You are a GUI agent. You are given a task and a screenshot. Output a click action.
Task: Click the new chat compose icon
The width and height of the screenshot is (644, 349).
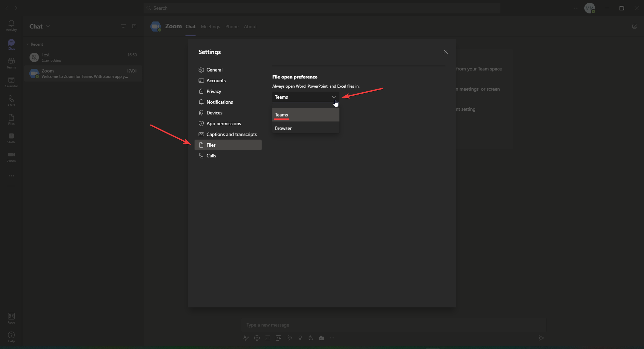(134, 26)
